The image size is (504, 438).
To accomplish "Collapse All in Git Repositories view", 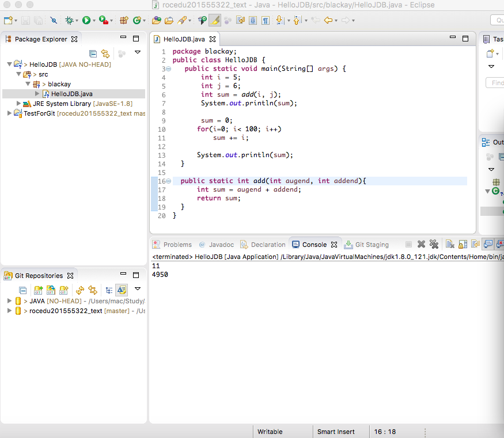I will (x=23, y=290).
